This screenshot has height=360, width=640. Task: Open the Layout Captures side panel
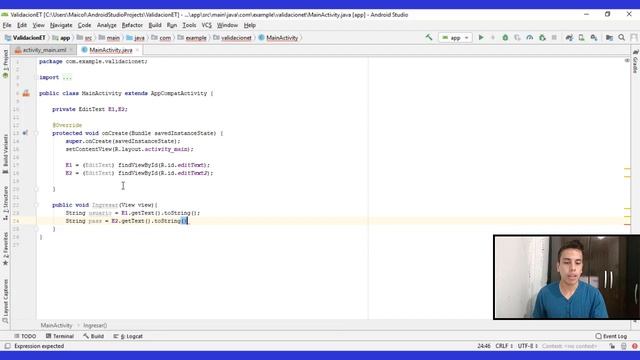coord(5,302)
